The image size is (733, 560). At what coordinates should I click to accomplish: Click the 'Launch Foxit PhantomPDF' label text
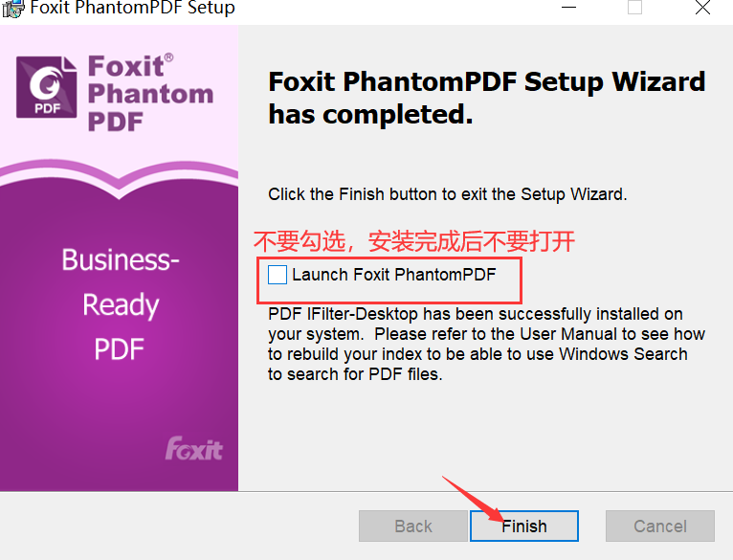(x=393, y=275)
